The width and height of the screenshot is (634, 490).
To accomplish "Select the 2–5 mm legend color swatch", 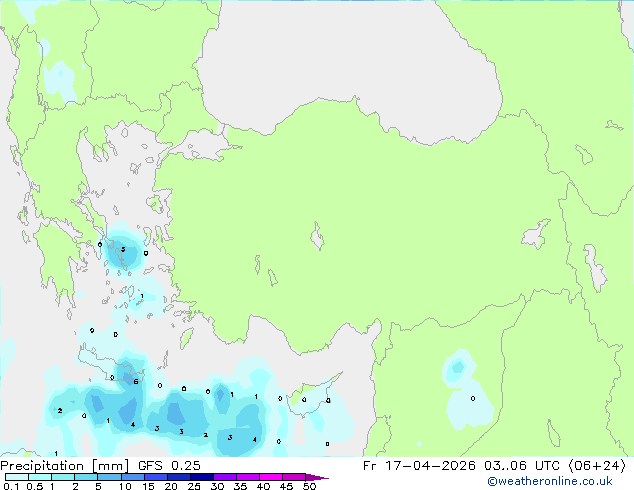I will [86, 477].
